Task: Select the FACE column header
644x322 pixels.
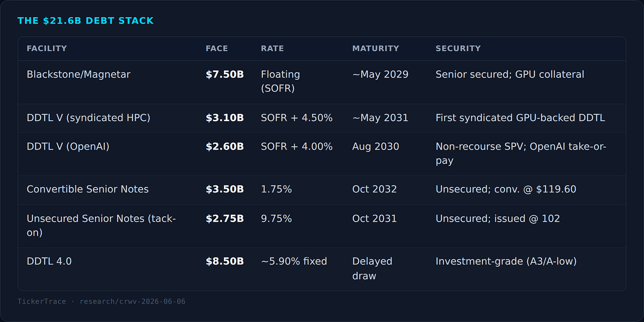Action: tap(217, 49)
